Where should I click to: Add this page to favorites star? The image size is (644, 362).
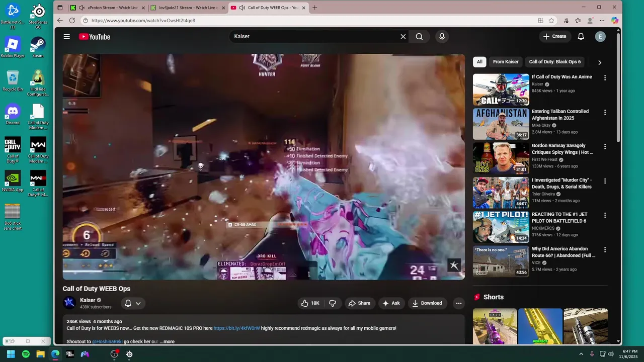click(551, 21)
